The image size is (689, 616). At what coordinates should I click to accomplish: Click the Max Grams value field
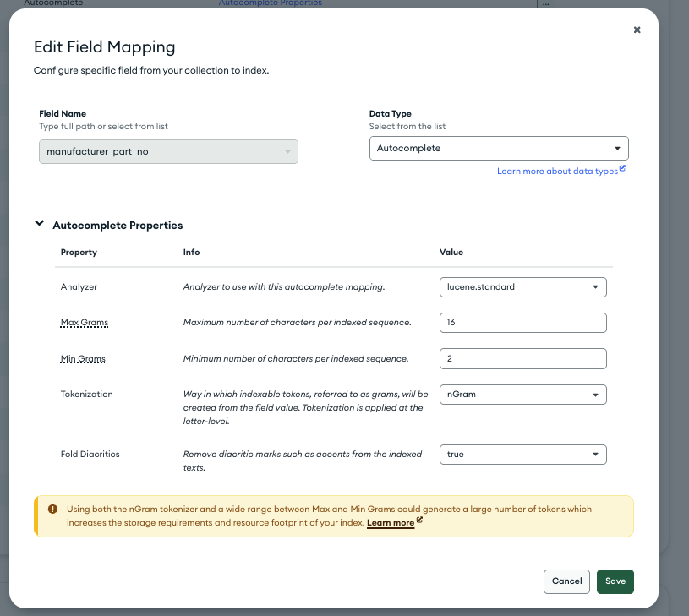[522, 323]
